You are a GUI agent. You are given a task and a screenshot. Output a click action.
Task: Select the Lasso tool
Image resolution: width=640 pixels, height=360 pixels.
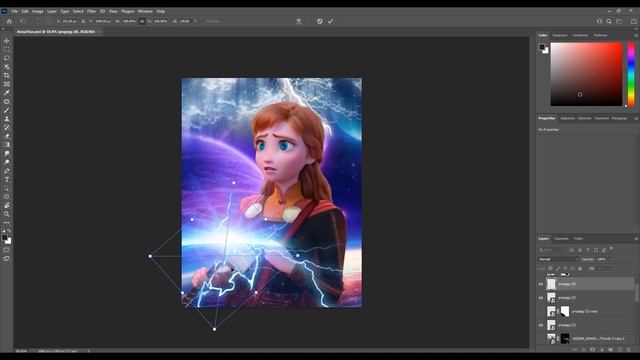point(7,58)
